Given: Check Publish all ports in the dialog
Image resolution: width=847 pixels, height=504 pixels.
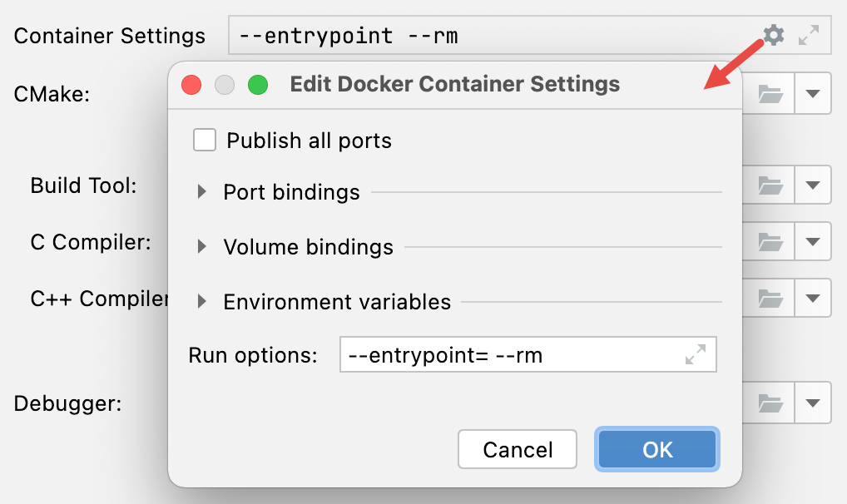Looking at the screenshot, I should pyautogui.click(x=204, y=140).
